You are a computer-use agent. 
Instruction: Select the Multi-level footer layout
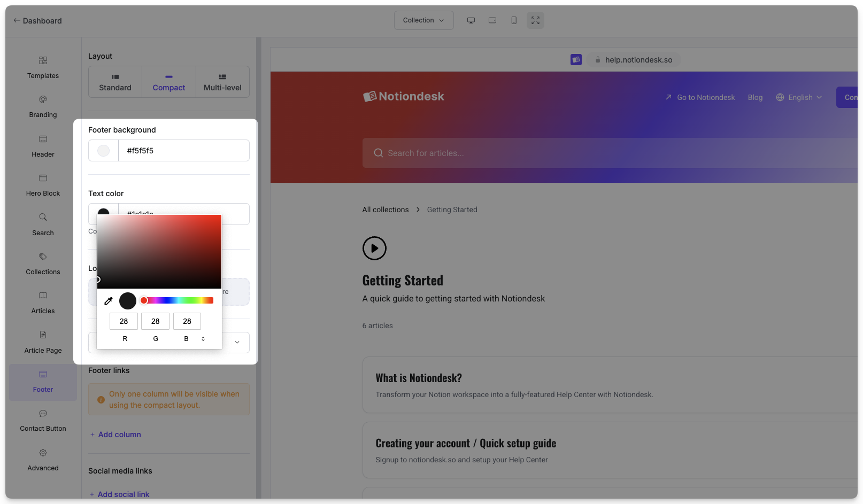point(222,82)
